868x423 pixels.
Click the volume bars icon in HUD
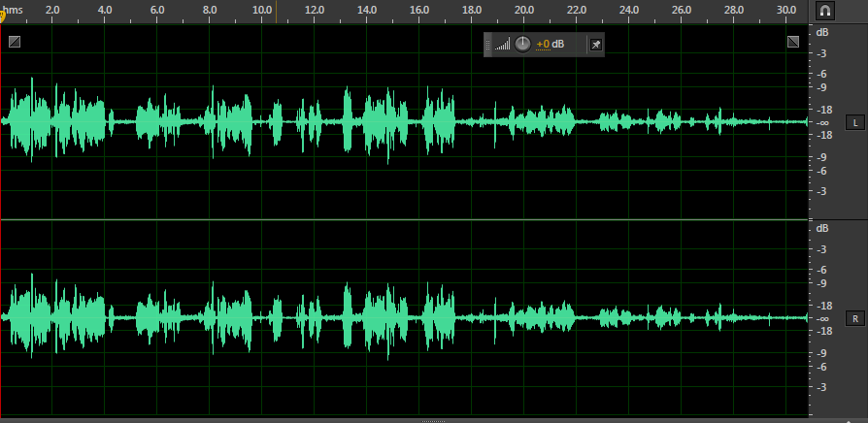pos(503,45)
